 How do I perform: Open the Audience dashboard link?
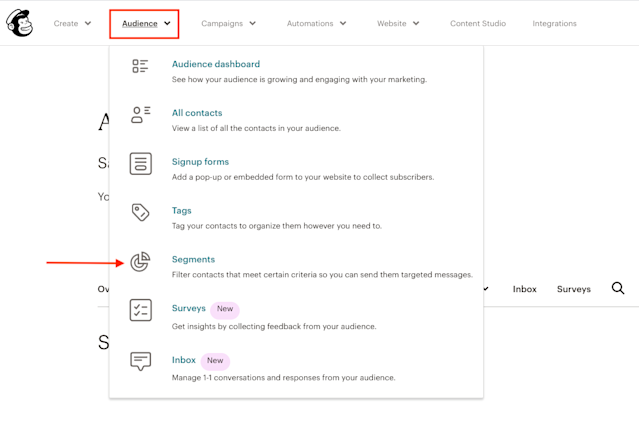pyautogui.click(x=216, y=64)
